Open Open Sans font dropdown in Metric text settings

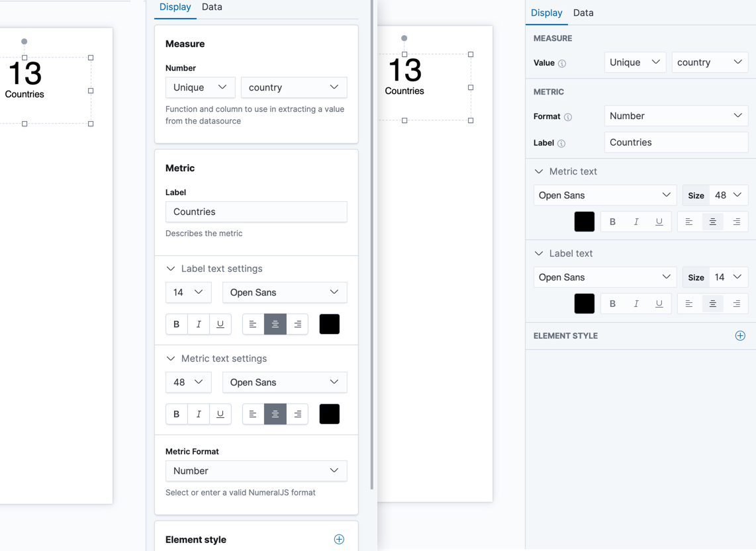click(285, 382)
